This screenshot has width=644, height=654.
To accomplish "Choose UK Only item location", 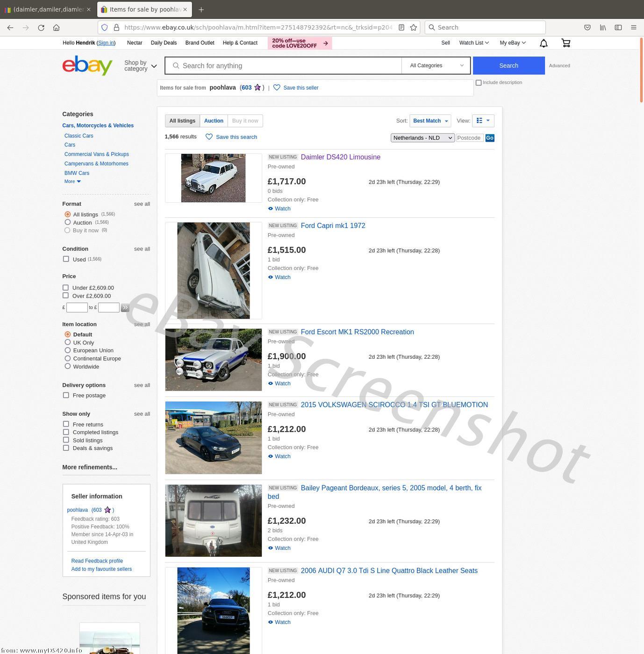I will 68,342.
